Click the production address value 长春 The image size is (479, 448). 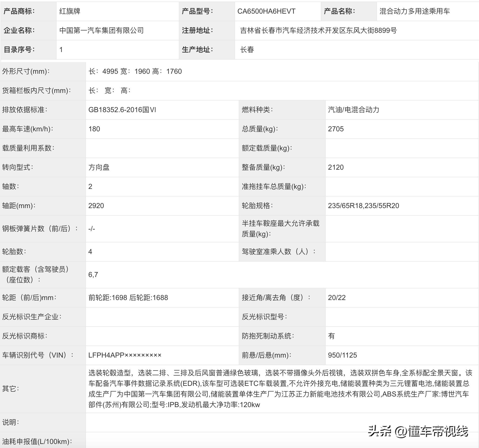pos(247,49)
